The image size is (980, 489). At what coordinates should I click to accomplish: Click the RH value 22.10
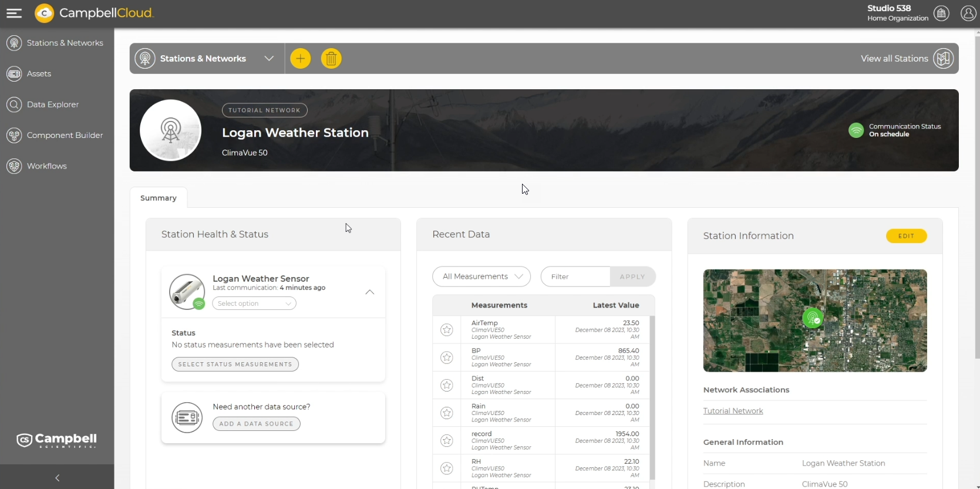click(x=632, y=461)
